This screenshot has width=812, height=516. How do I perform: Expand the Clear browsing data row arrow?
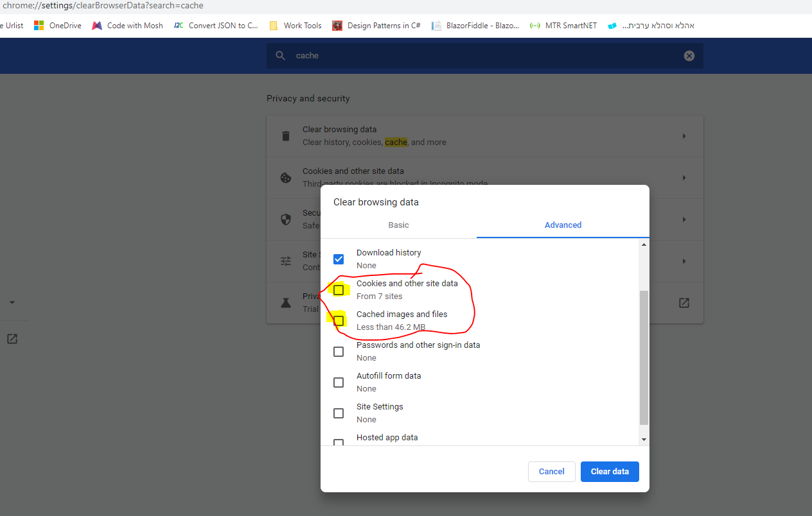coord(684,135)
